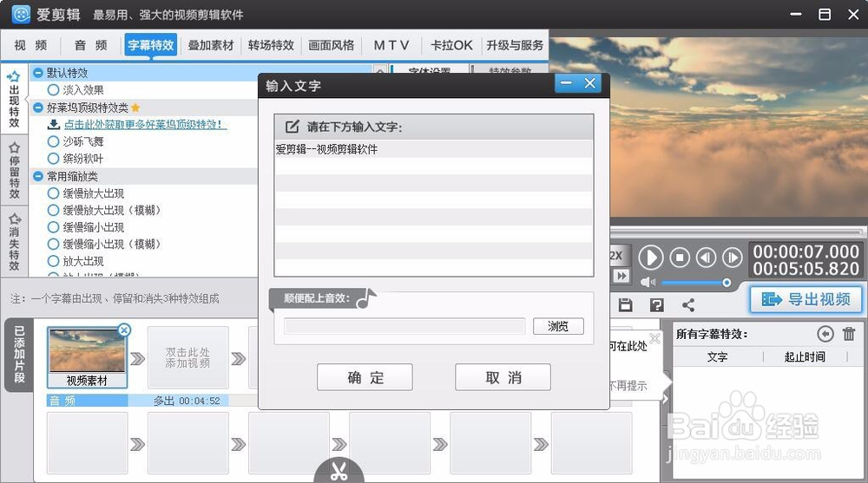Click the 不再提示 link in hint
This screenshot has width=868, height=483.
point(628,386)
